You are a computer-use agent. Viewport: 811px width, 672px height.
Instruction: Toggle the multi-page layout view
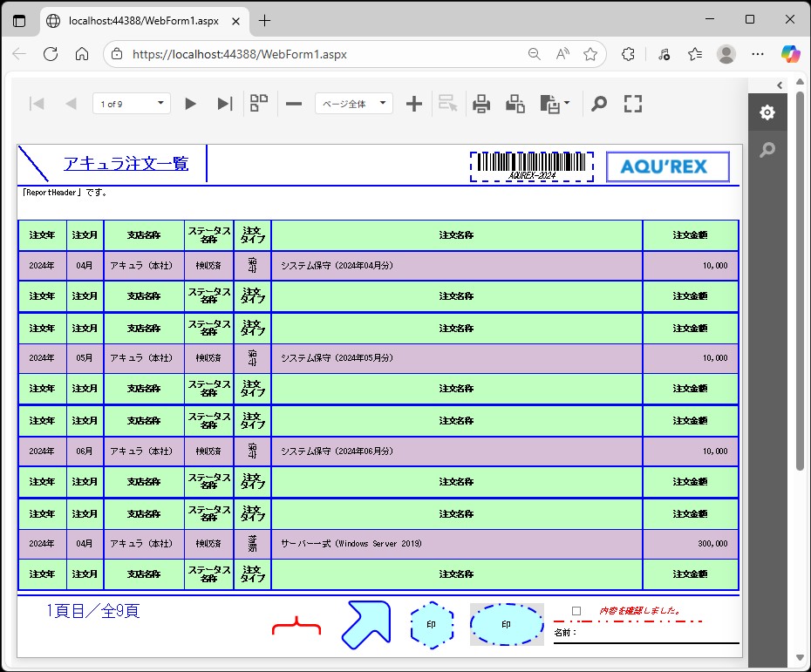(259, 105)
